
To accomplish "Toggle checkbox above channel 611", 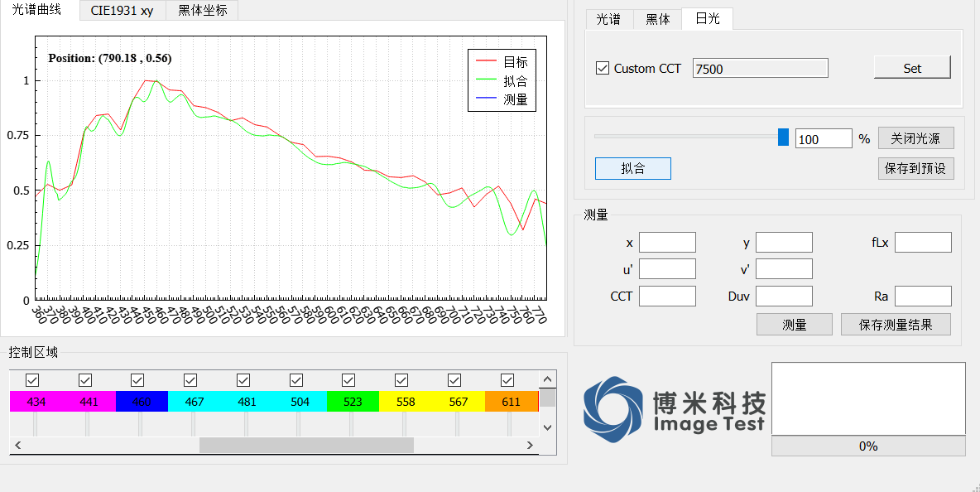I will (x=507, y=380).
